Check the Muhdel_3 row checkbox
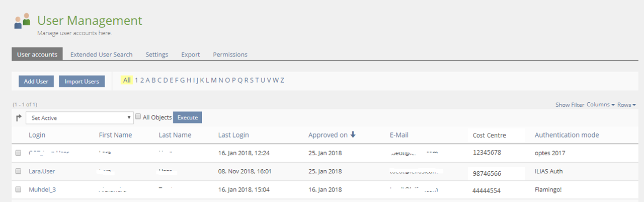The height and width of the screenshot is (202, 644). 18,190
